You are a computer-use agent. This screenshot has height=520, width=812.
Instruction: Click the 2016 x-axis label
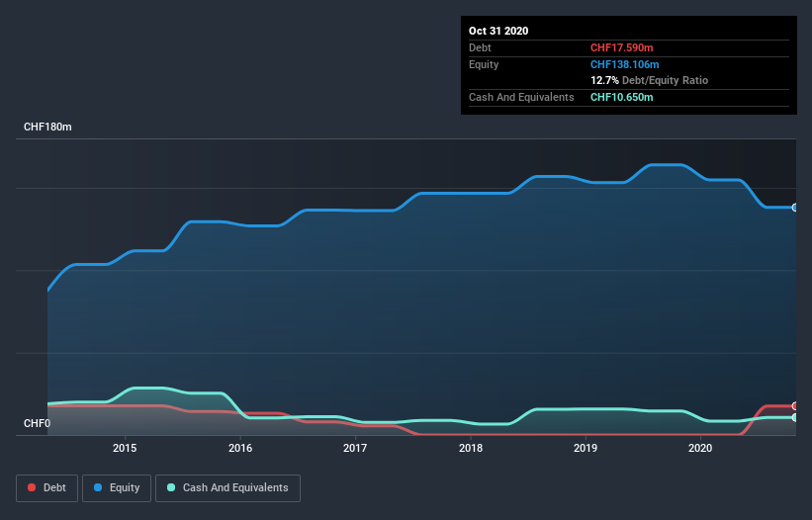coord(240,448)
